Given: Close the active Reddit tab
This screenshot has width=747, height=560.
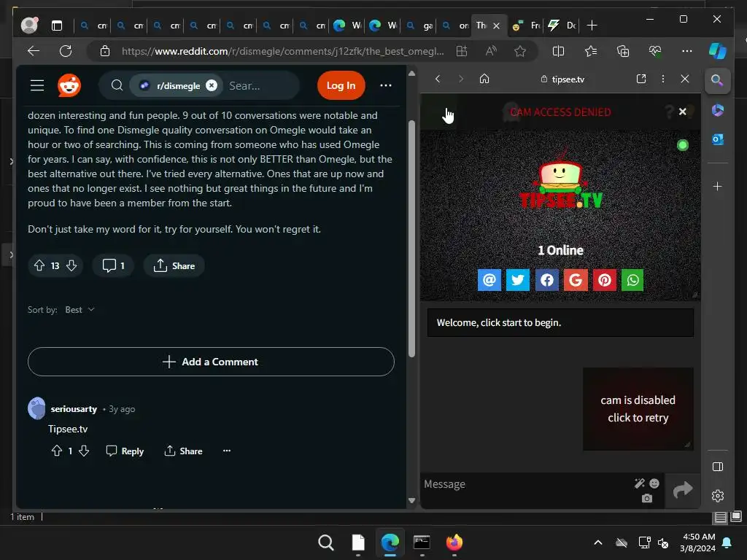Looking at the screenshot, I should (496, 26).
